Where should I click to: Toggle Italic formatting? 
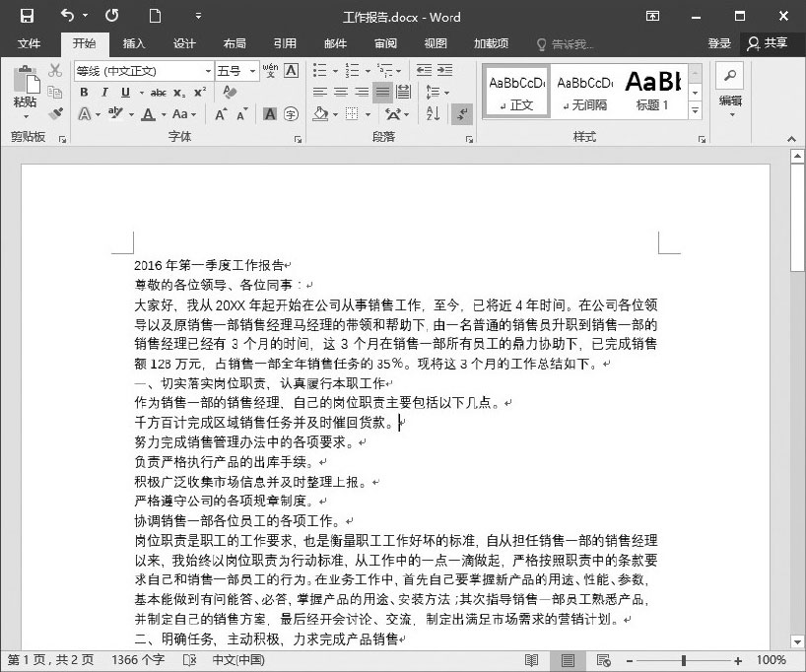coord(104,92)
